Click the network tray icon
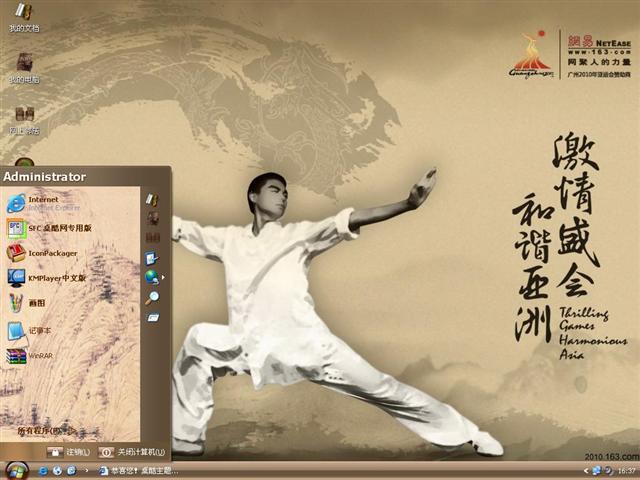Screen dimensions: 640x480 (x=597, y=471)
